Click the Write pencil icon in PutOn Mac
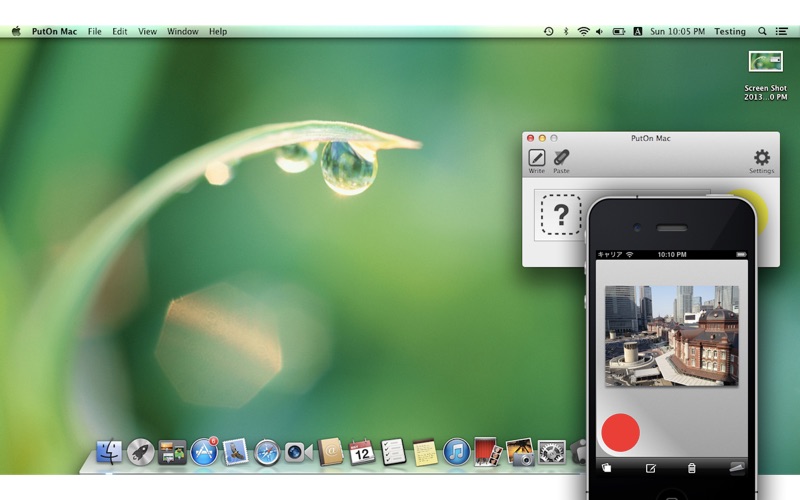The height and width of the screenshot is (500, 800). tap(536, 158)
